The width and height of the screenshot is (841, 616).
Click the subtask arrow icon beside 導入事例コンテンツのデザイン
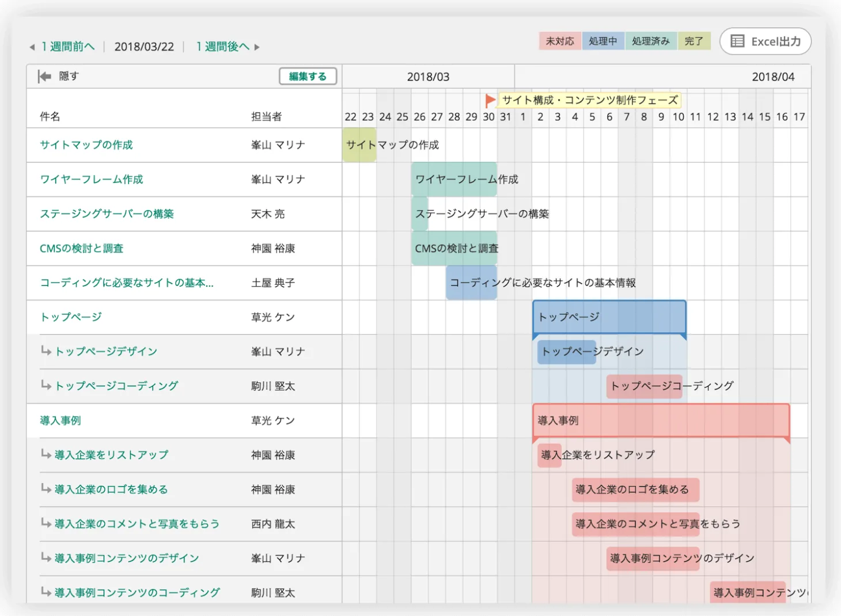[46, 557]
